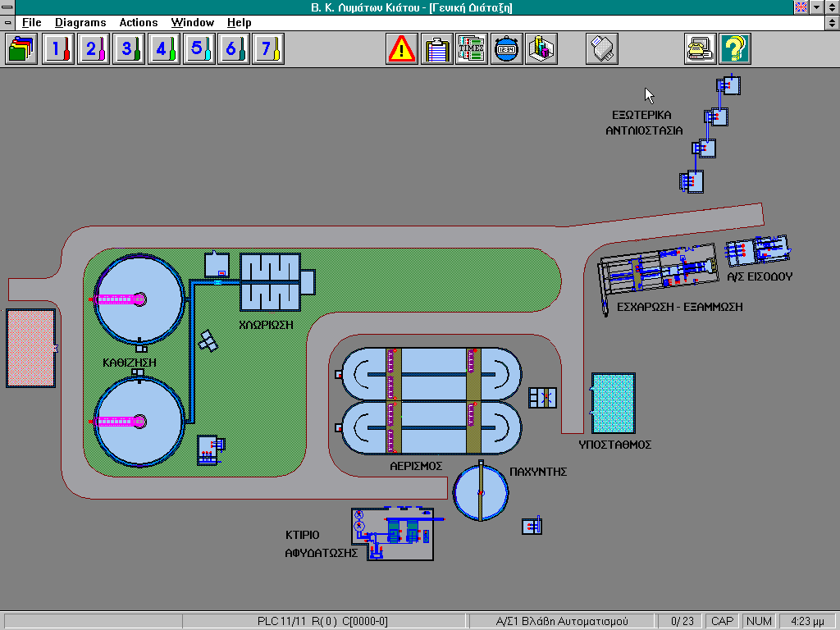This screenshot has width=840, height=630.
Task: Open the Actions menu
Action: tap(138, 23)
